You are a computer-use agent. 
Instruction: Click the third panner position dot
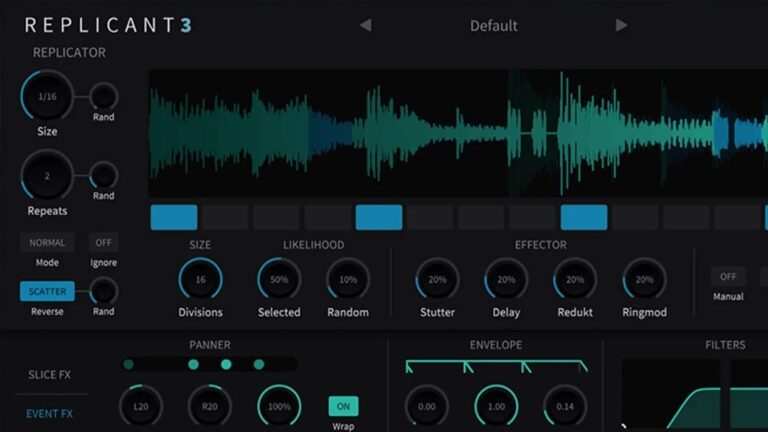(226, 364)
